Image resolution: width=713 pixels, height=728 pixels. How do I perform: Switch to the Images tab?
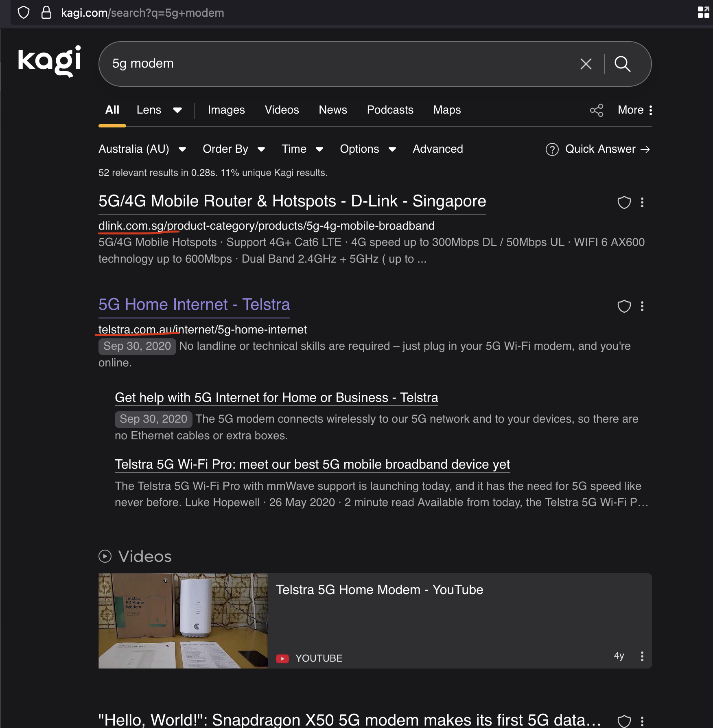click(226, 110)
